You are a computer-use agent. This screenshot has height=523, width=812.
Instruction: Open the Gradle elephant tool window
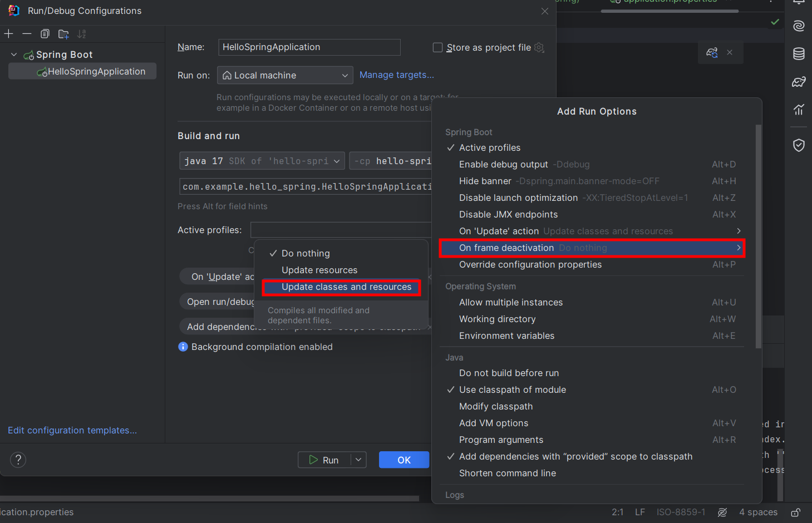click(799, 82)
